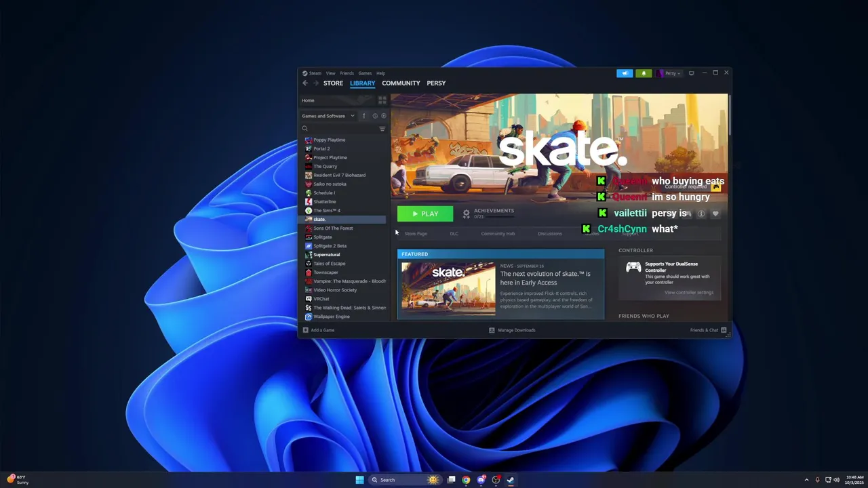Select The Sims 4 entry

coord(345,210)
